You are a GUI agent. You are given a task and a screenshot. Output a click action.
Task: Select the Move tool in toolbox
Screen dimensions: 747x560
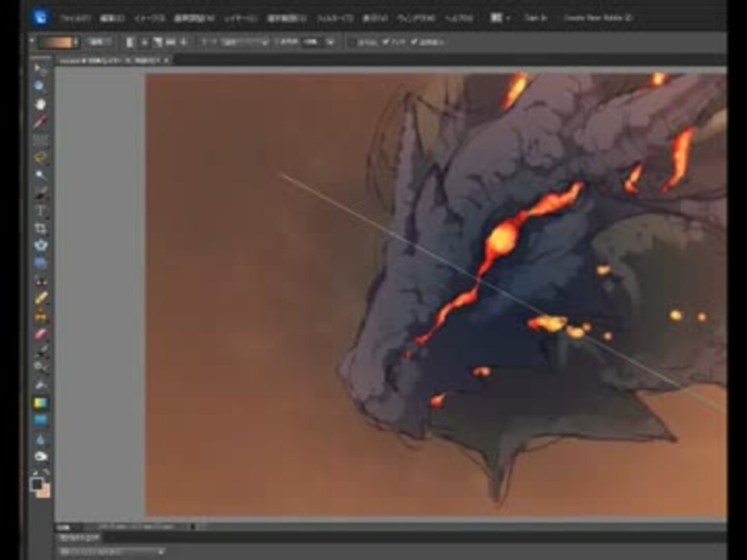coord(41,70)
